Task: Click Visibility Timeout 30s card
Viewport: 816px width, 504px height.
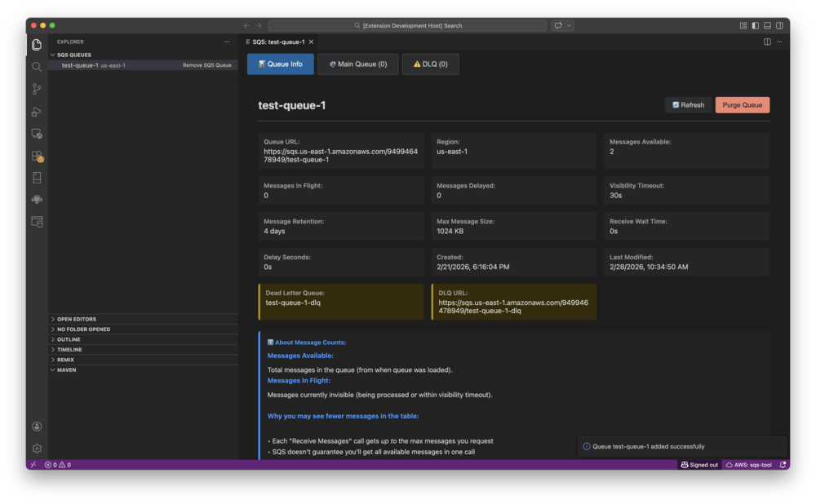Action: 686,190
